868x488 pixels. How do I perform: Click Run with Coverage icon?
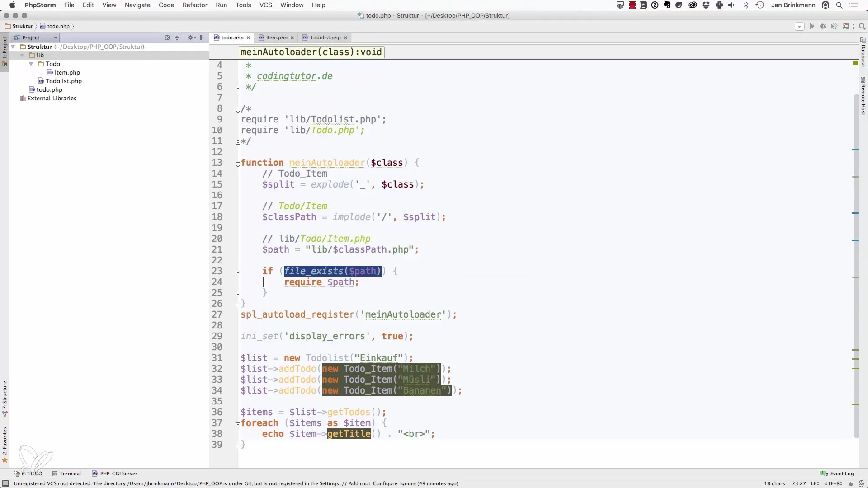pyautogui.click(x=834, y=27)
